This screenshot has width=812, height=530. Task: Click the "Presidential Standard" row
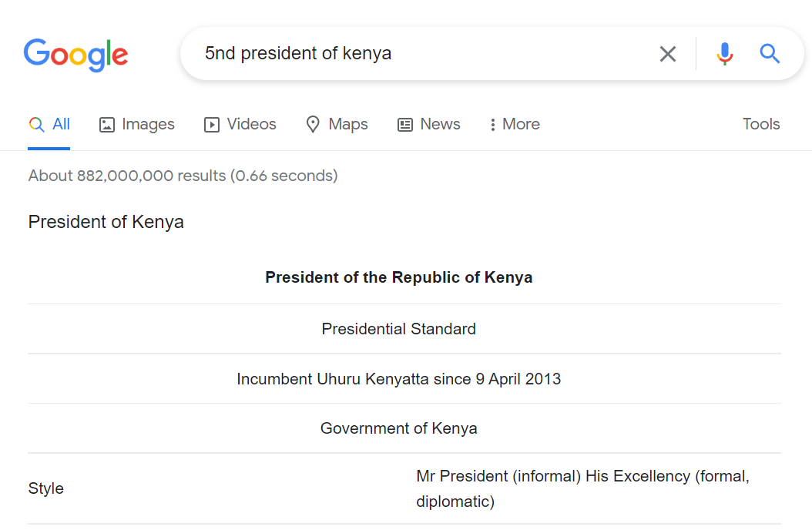[x=398, y=329]
